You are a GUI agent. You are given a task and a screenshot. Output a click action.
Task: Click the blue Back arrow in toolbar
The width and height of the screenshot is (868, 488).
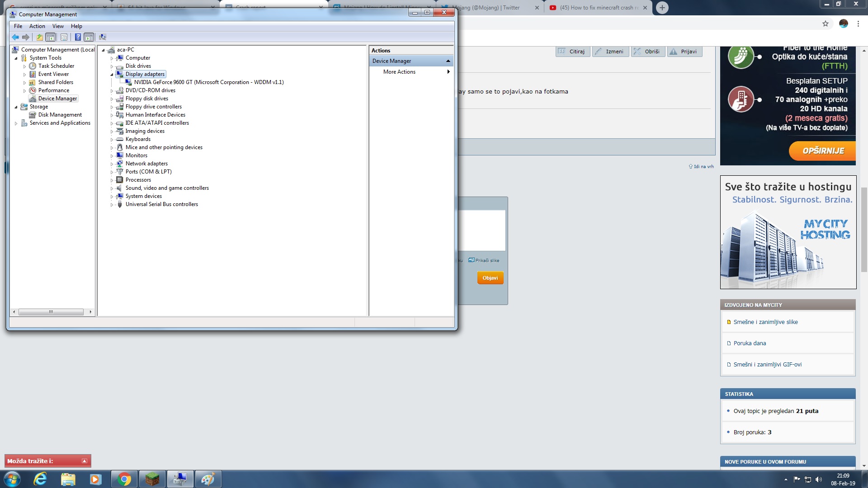15,37
